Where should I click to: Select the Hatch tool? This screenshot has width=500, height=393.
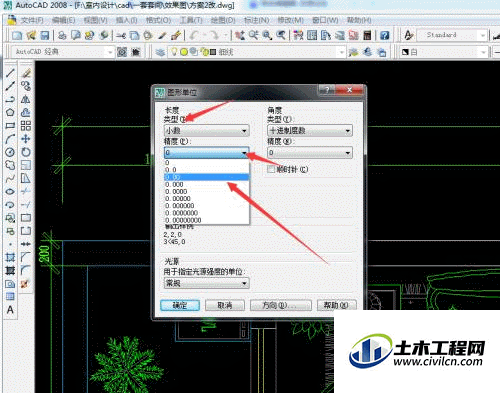pyautogui.click(x=10, y=257)
